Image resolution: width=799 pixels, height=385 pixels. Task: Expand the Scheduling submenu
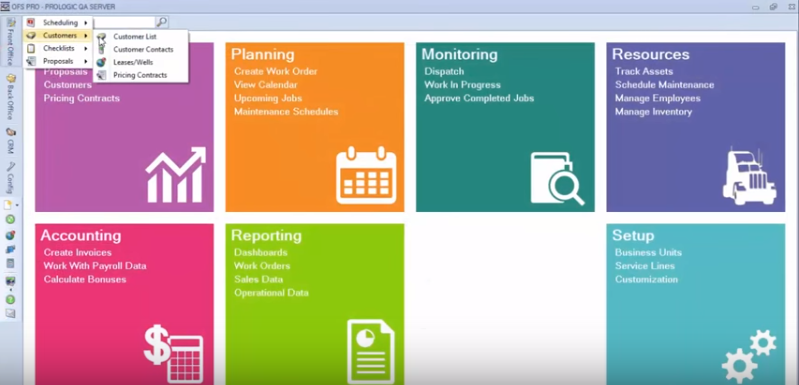click(58, 22)
